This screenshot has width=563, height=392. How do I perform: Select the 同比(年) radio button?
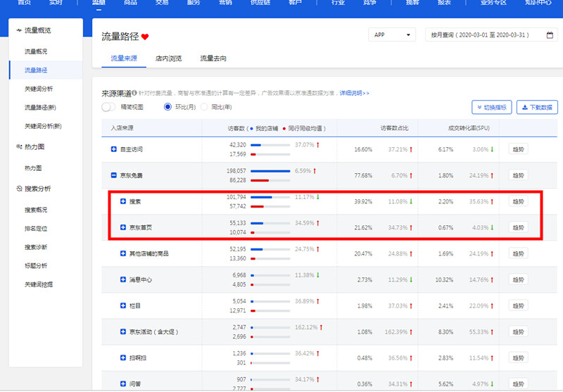click(x=205, y=107)
